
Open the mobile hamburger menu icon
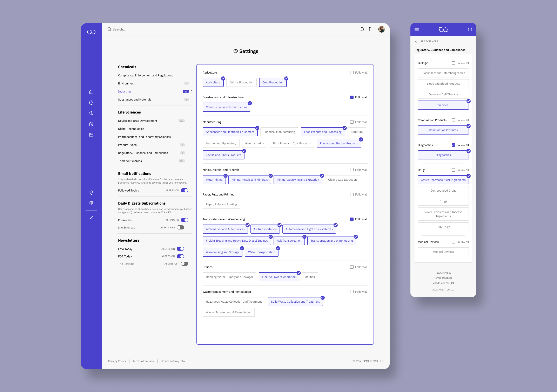(417, 30)
